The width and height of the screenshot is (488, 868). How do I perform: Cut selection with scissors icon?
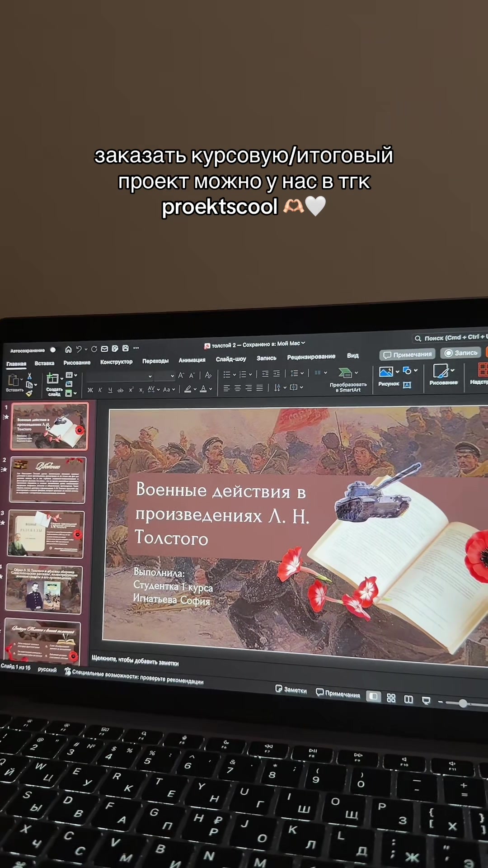pyautogui.click(x=29, y=376)
